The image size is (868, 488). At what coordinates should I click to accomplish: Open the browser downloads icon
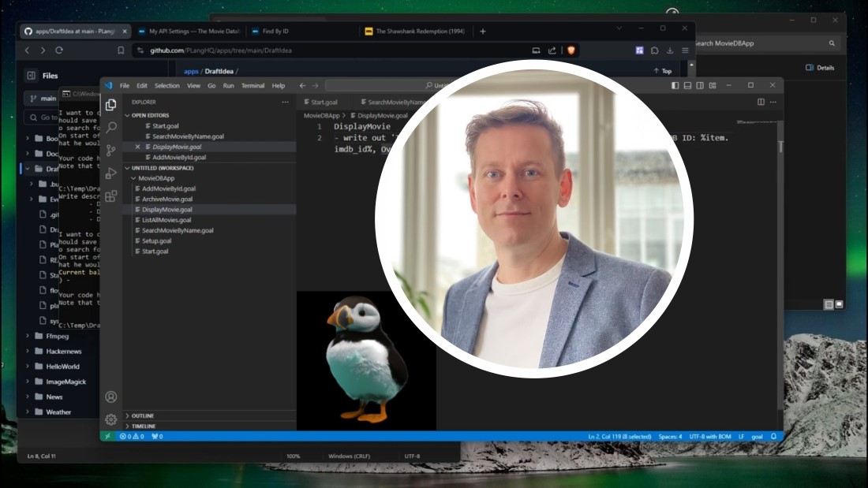click(x=670, y=50)
